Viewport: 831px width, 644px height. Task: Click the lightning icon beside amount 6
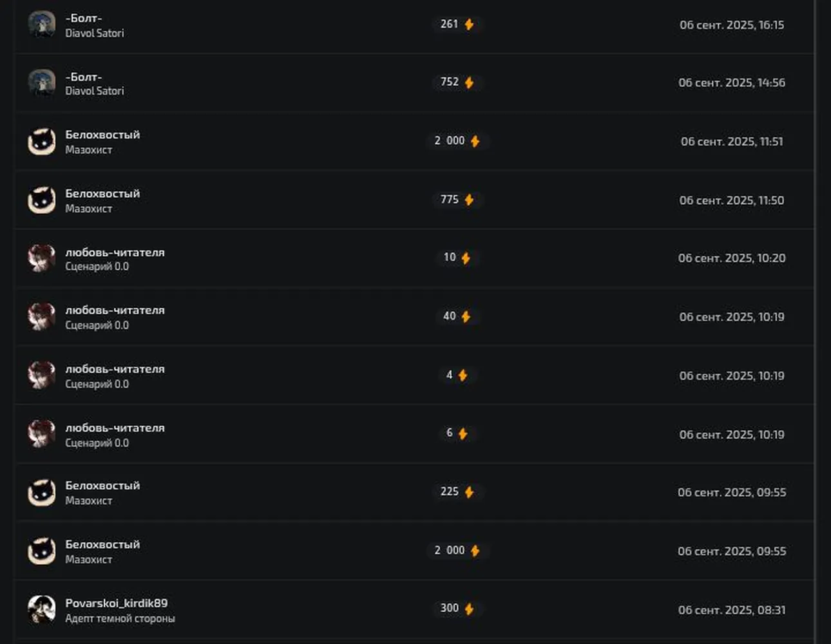point(463,433)
